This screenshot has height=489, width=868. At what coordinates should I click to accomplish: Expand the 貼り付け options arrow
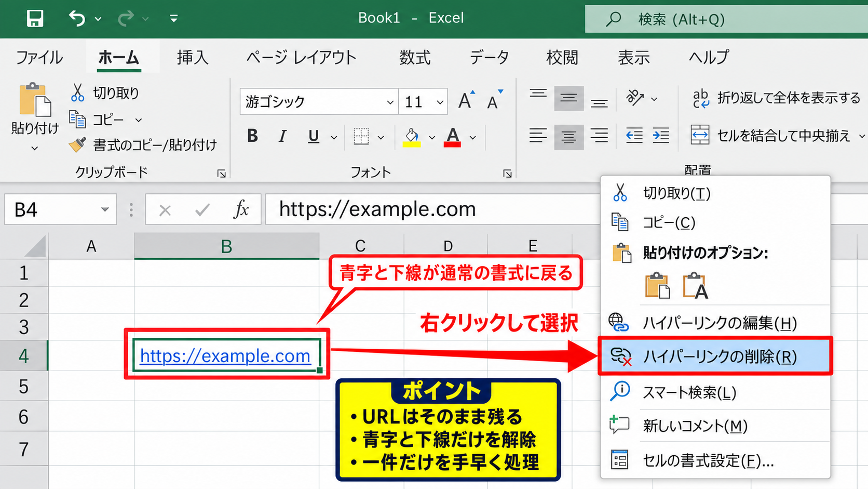(x=35, y=148)
